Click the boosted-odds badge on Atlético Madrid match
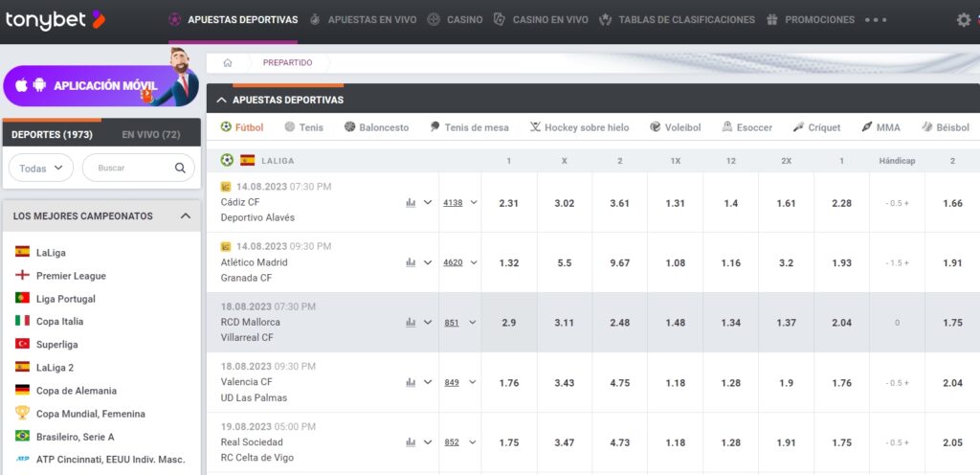The image size is (980, 475). pyautogui.click(x=226, y=246)
